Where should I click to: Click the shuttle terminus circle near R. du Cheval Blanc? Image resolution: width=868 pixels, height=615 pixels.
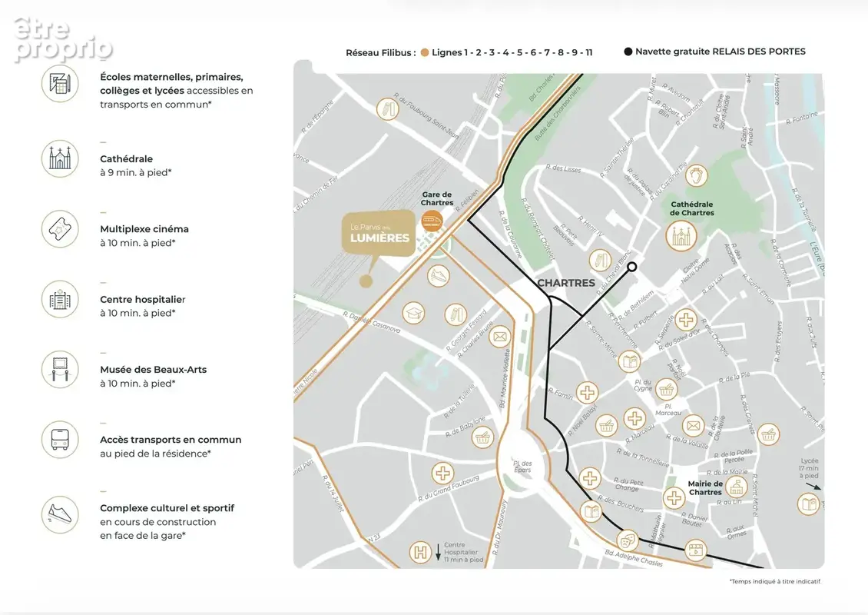click(631, 267)
